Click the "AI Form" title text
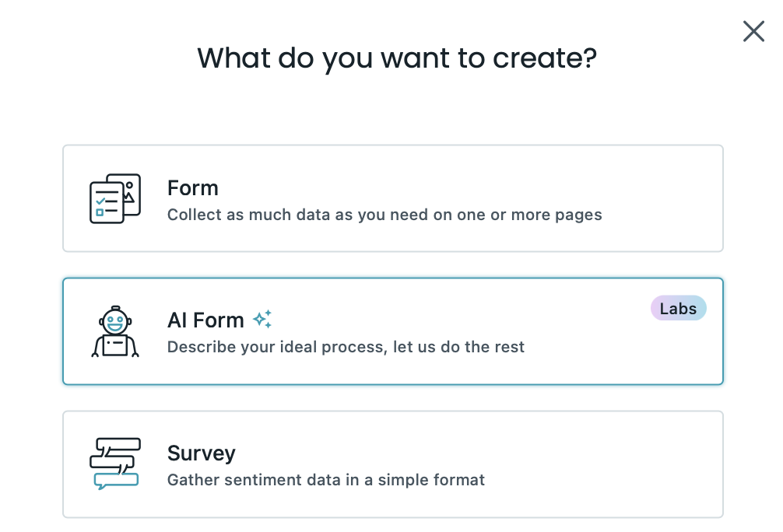 click(x=205, y=320)
